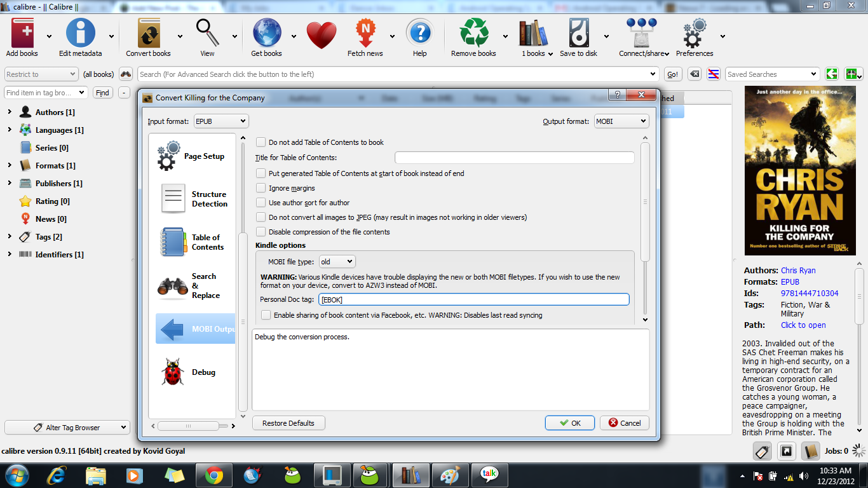Click OK to start conversion
The image size is (868, 488).
click(x=569, y=423)
